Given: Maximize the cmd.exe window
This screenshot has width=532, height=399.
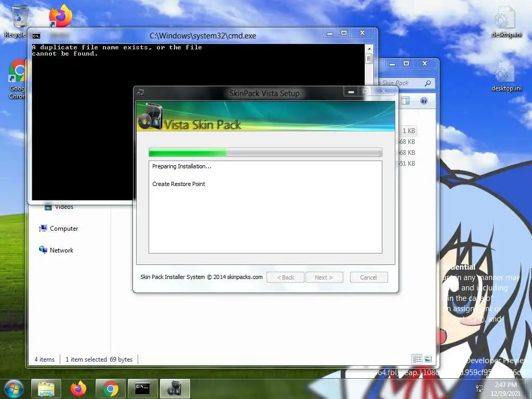Looking at the screenshot, I should [x=344, y=33].
